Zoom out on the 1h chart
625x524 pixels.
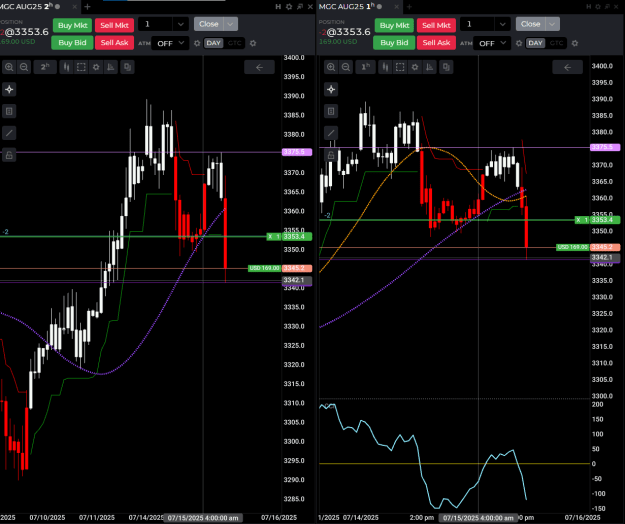pyautogui.click(x=346, y=67)
